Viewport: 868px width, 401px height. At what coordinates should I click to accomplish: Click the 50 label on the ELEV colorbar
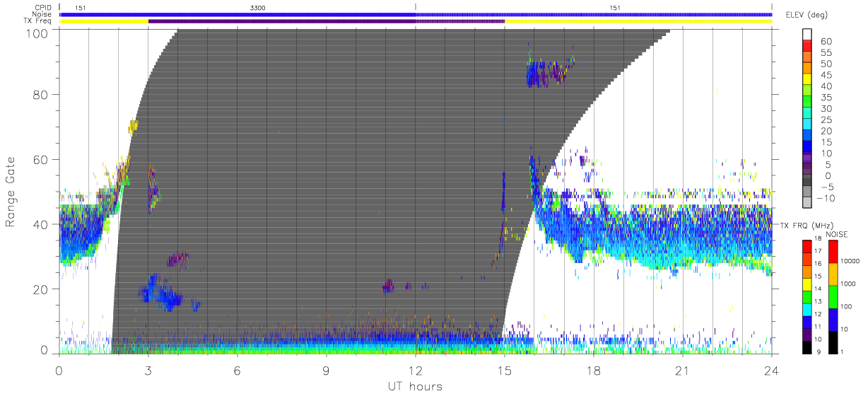click(826, 64)
